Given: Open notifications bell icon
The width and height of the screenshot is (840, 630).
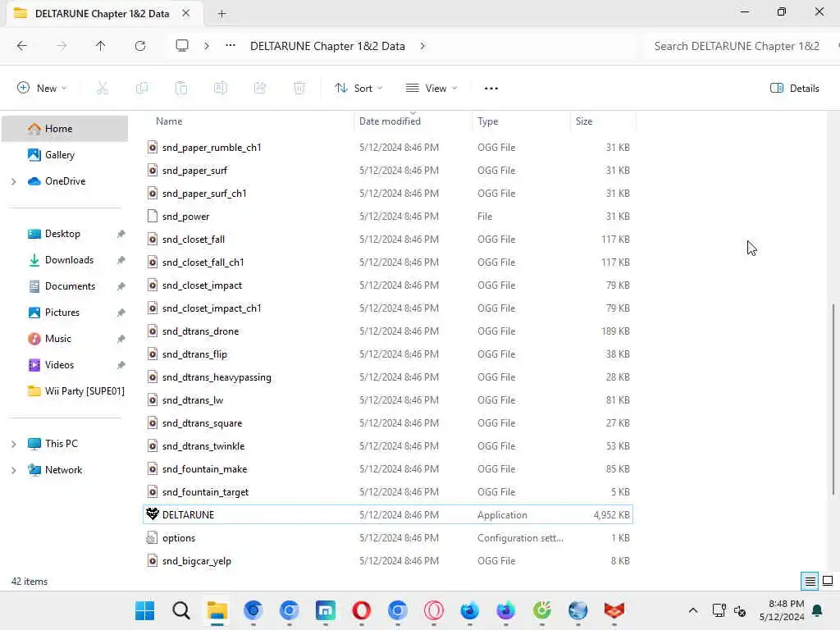Looking at the screenshot, I should pyautogui.click(x=818, y=610).
